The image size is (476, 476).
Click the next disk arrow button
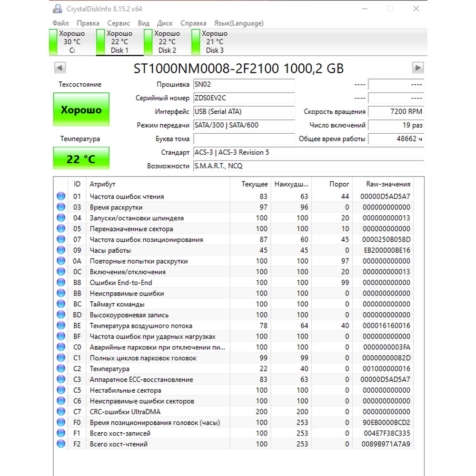pos(418,68)
